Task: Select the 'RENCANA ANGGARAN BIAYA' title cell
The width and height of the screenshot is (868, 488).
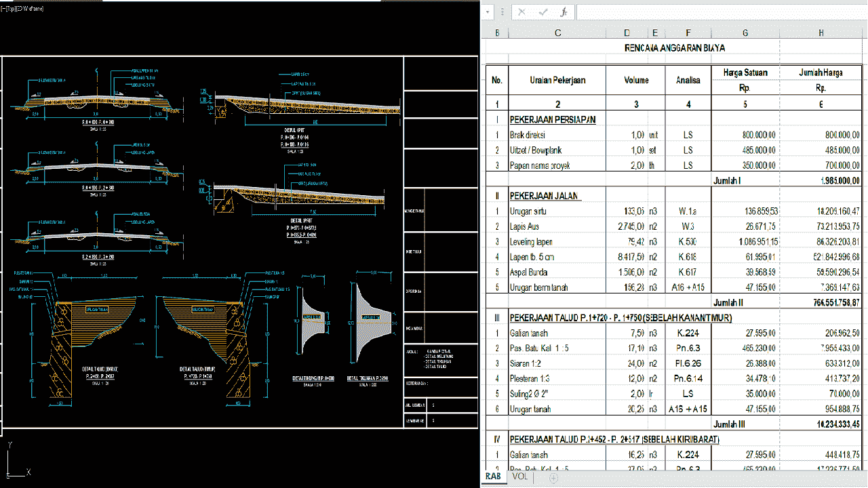Action: point(674,48)
